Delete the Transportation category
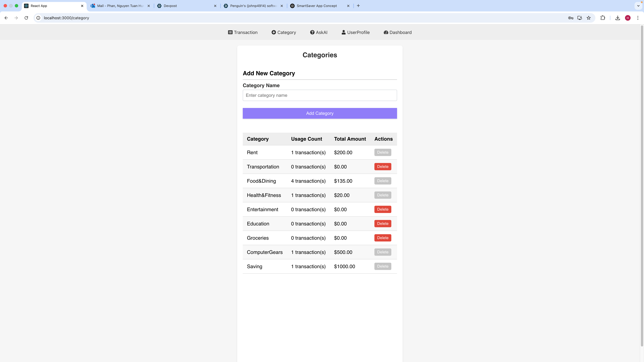Screen dimensions: 644x362 tap(383, 167)
